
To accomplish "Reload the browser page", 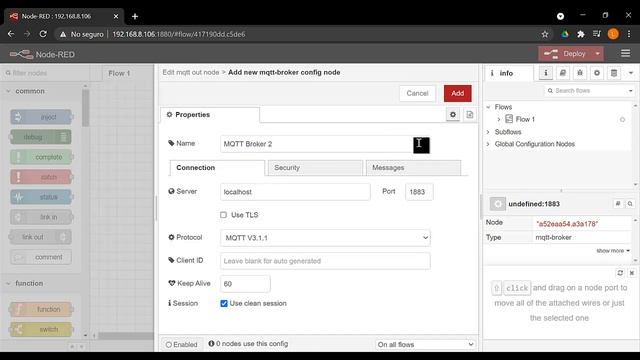I will tap(43, 34).
